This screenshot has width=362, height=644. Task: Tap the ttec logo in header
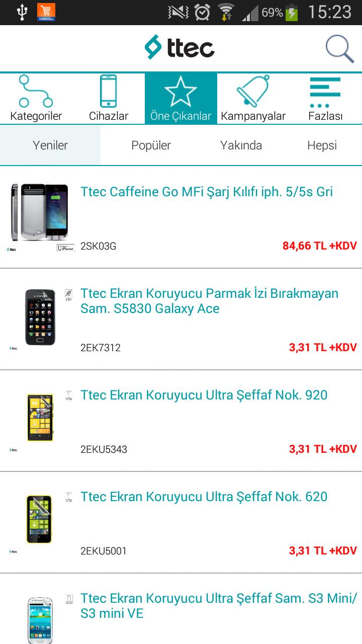click(x=179, y=48)
